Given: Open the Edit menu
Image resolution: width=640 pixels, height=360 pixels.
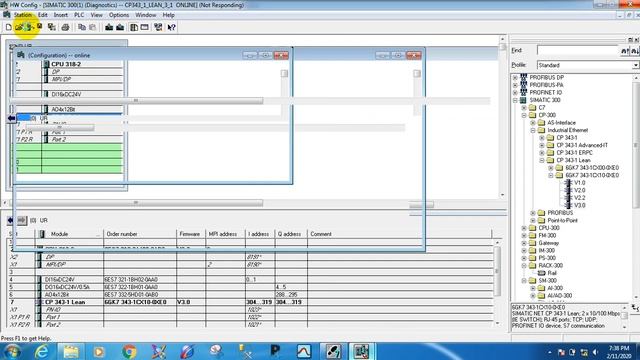Looking at the screenshot, I should (42, 15).
